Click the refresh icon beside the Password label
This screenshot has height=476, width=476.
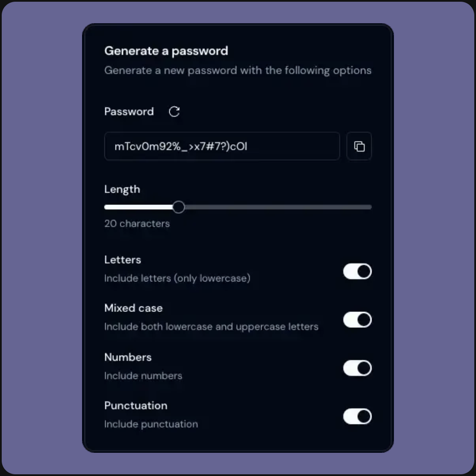[174, 112]
